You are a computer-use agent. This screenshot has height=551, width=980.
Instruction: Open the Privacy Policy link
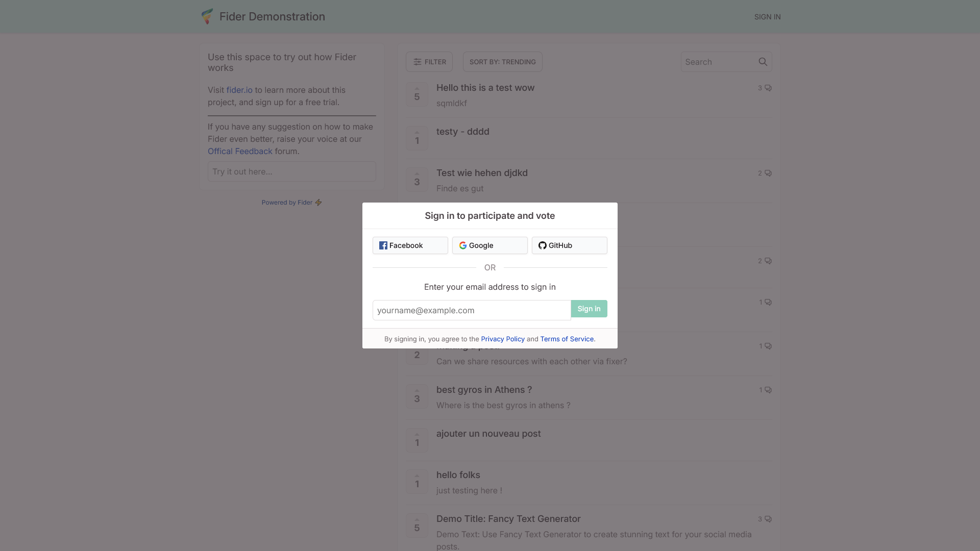click(502, 339)
